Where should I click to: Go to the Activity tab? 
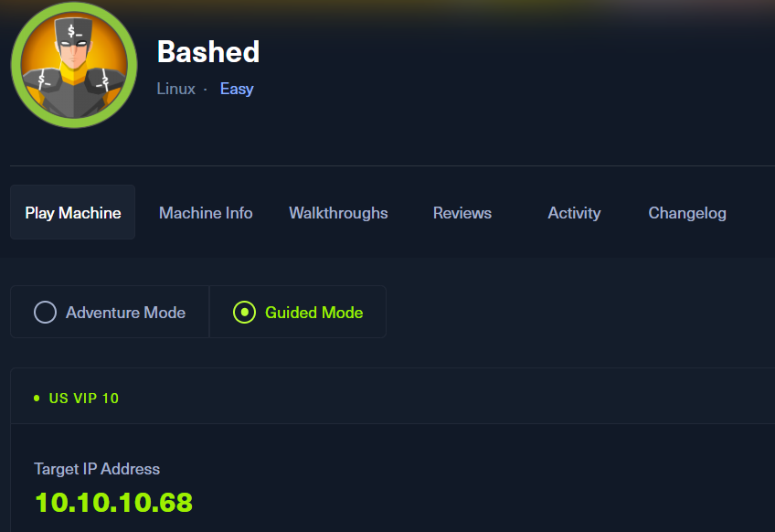pyautogui.click(x=574, y=213)
